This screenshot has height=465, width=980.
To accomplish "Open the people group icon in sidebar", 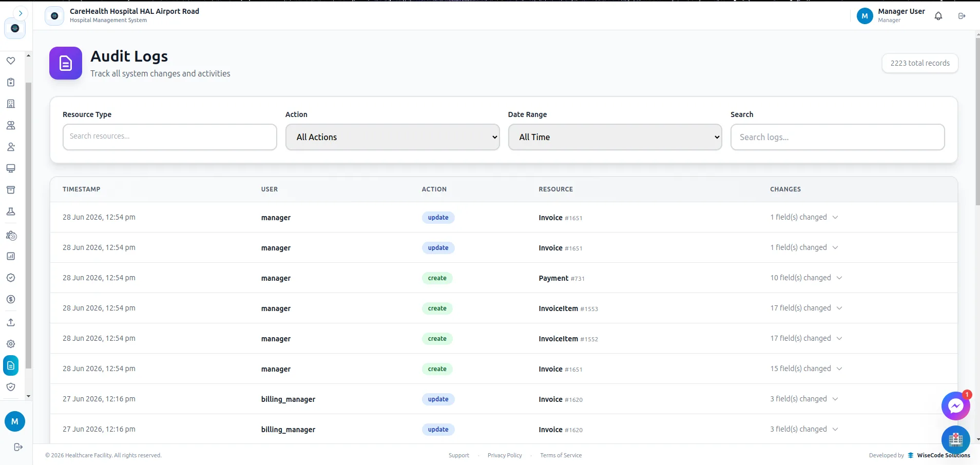I will point(11,125).
